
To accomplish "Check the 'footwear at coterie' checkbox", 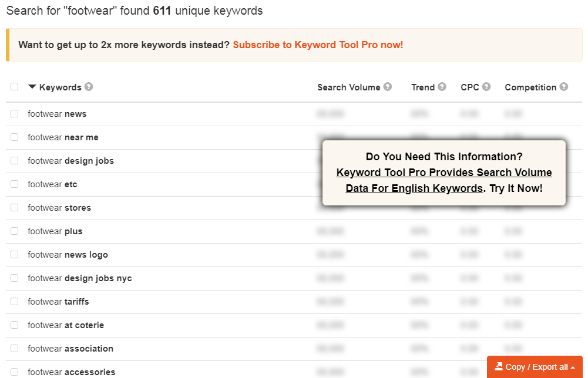I will [x=14, y=325].
